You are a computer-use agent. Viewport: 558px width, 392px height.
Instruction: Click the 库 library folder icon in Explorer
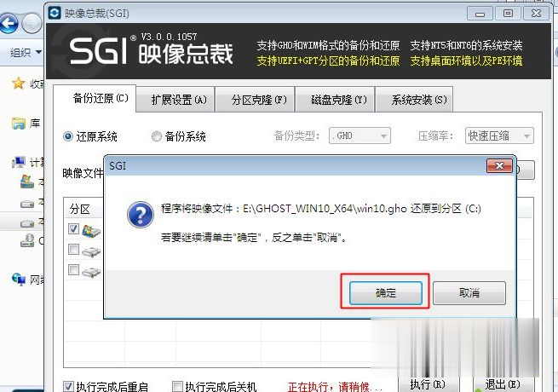tap(18, 124)
